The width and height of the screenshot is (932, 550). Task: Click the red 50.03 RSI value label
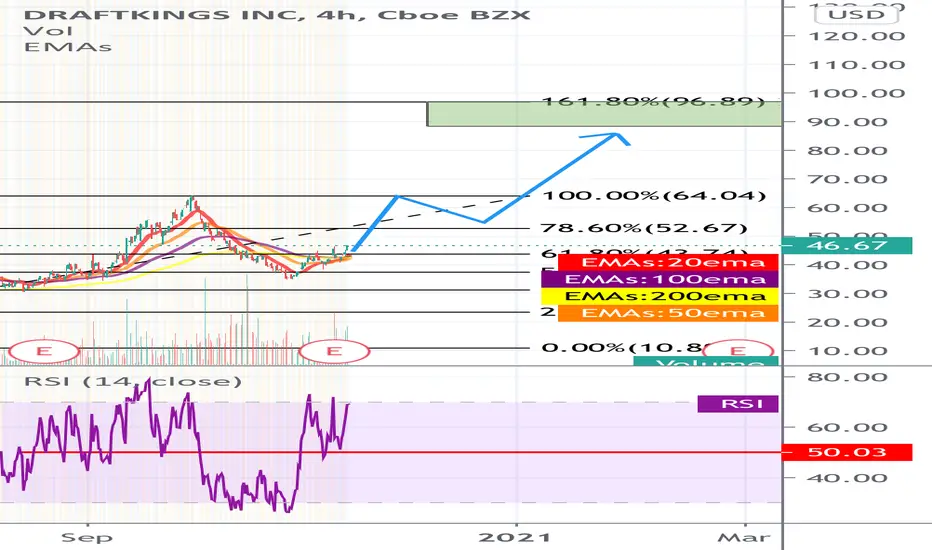[847, 452]
